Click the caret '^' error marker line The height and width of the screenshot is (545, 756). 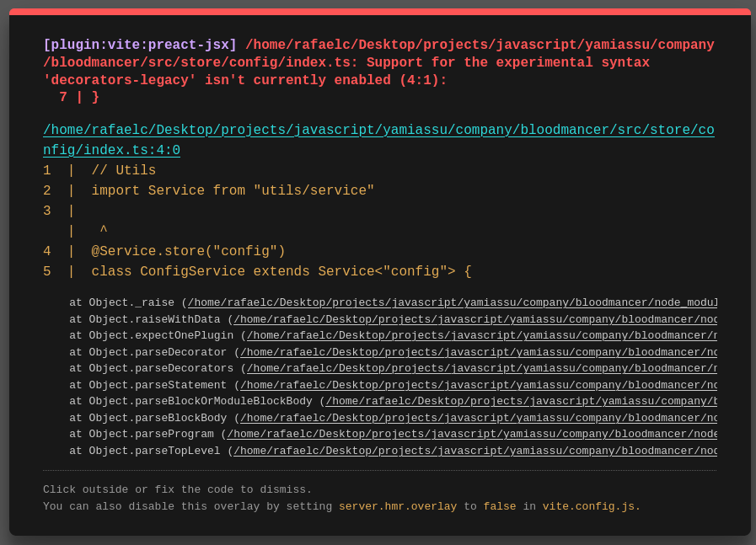(x=103, y=231)
